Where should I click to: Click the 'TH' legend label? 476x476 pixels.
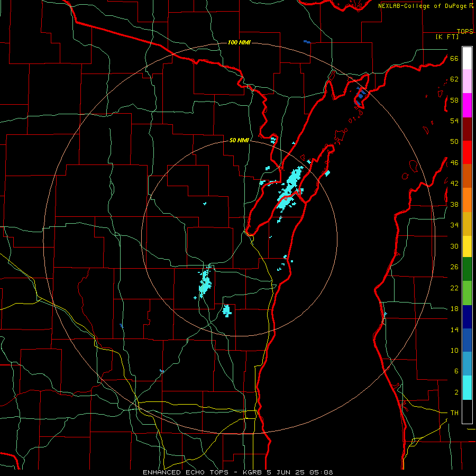454,413
